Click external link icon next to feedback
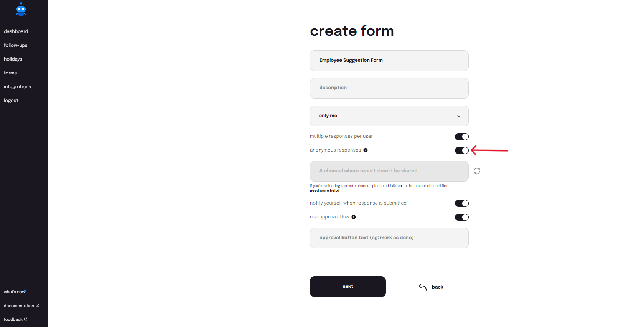 [26, 319]
